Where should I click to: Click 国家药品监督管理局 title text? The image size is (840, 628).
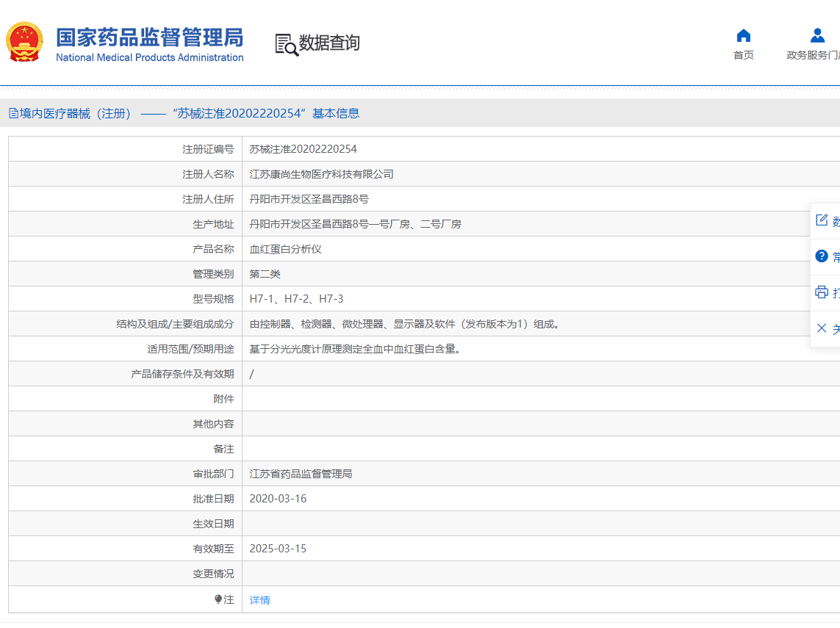click(x=149, y=37)
